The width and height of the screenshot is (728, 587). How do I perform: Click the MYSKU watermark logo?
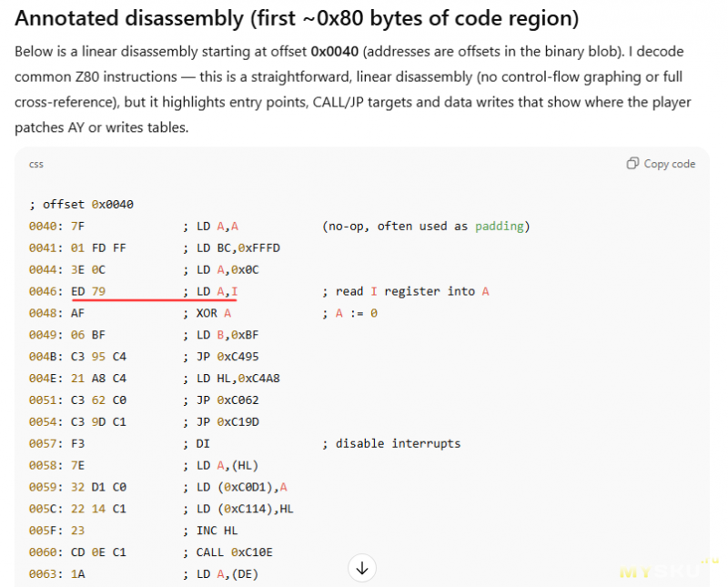660,572
